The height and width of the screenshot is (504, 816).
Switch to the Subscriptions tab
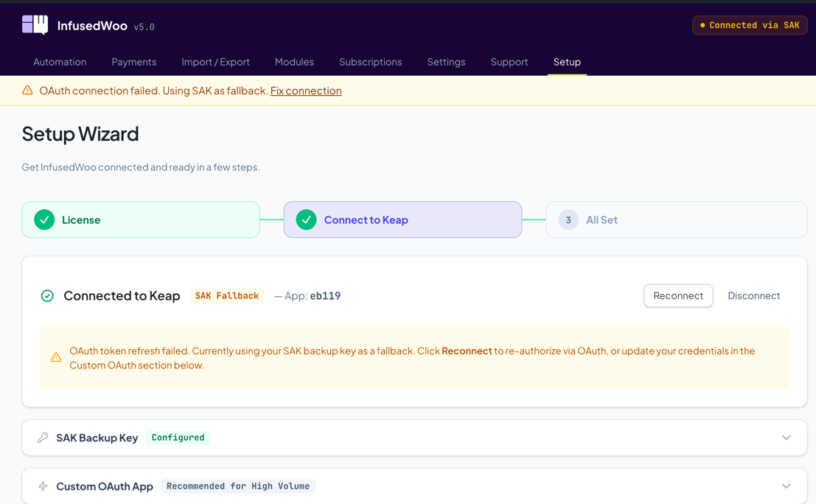coord(370,62)
